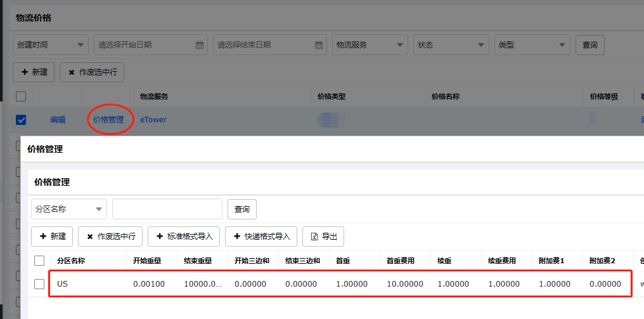The width and height of the screenshot is (644, 319).
Task: Click 价格名称 column header
Action: click(446, 96)
